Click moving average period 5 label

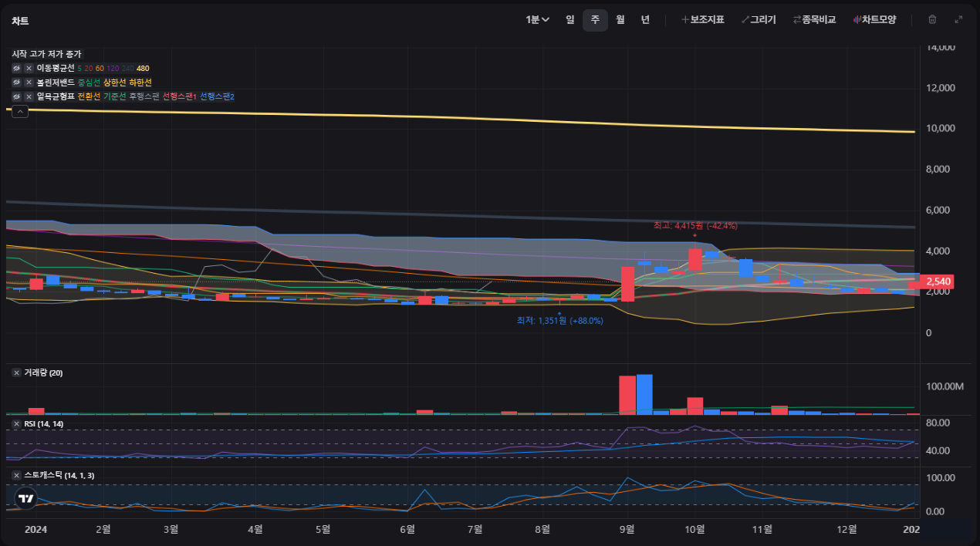(79, 69)
